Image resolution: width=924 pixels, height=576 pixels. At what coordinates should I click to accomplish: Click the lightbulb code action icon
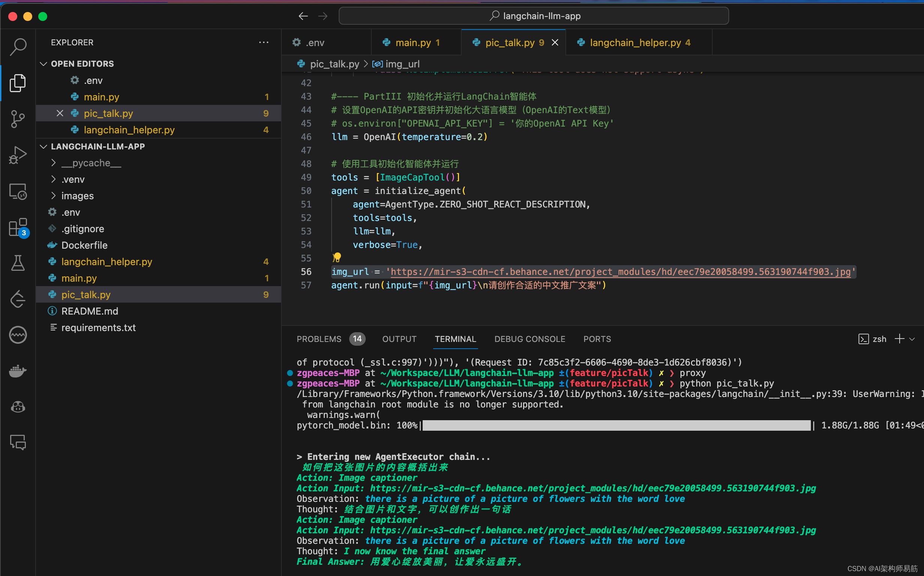pyautogui.click(x=337, y=258)
